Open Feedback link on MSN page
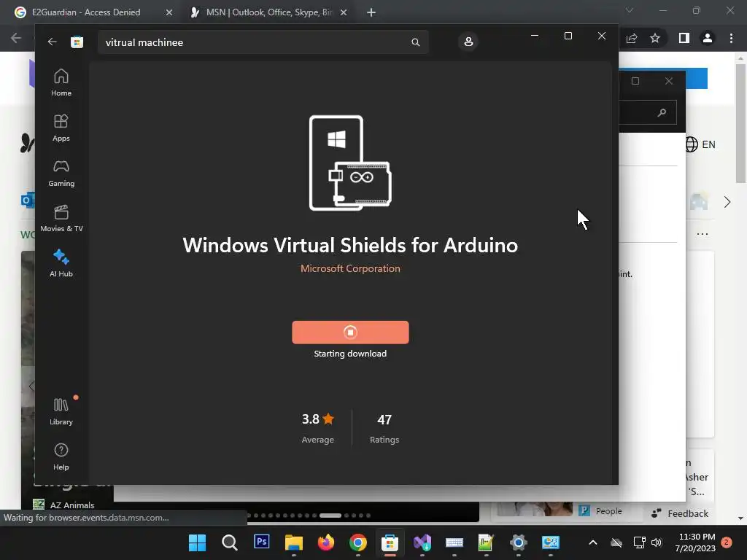This screenshot has height=560, width=747. click(x=680, y=513)
